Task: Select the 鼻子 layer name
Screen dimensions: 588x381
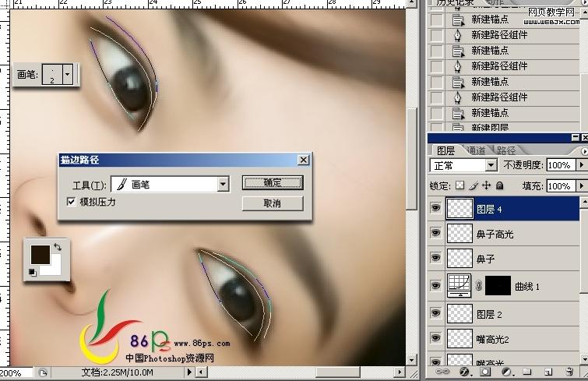Action: pyautogui.click(x=485, y=259)
